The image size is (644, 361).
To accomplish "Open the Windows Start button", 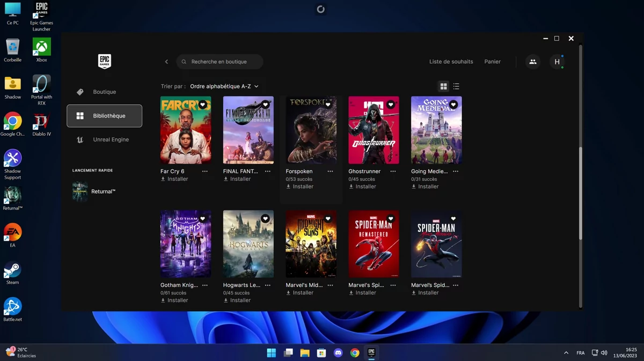I will coord(272,352).
